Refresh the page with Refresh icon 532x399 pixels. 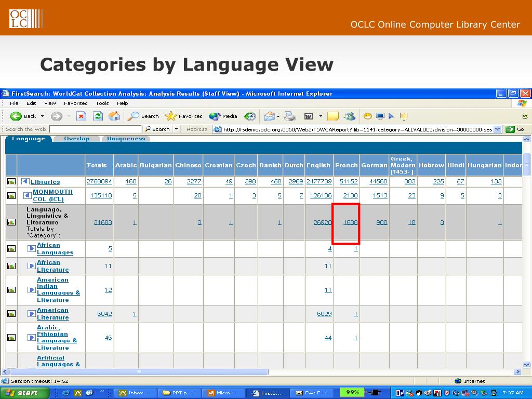click(98, 116)
